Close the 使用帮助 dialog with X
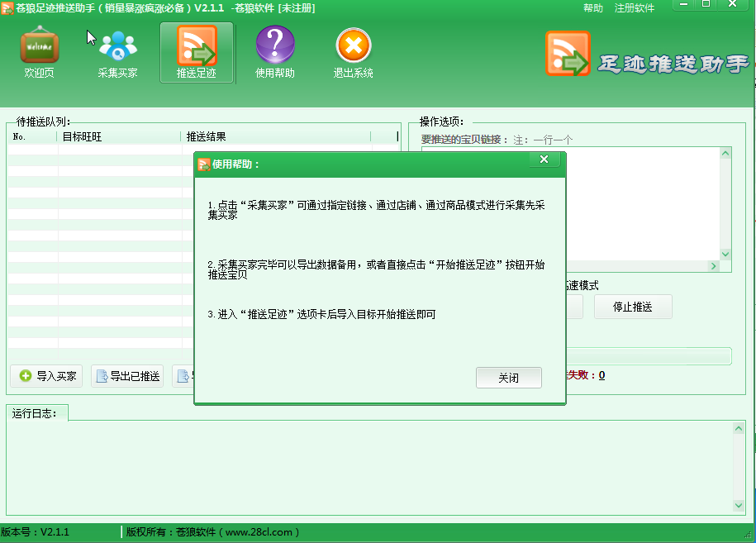 (544, 160)
